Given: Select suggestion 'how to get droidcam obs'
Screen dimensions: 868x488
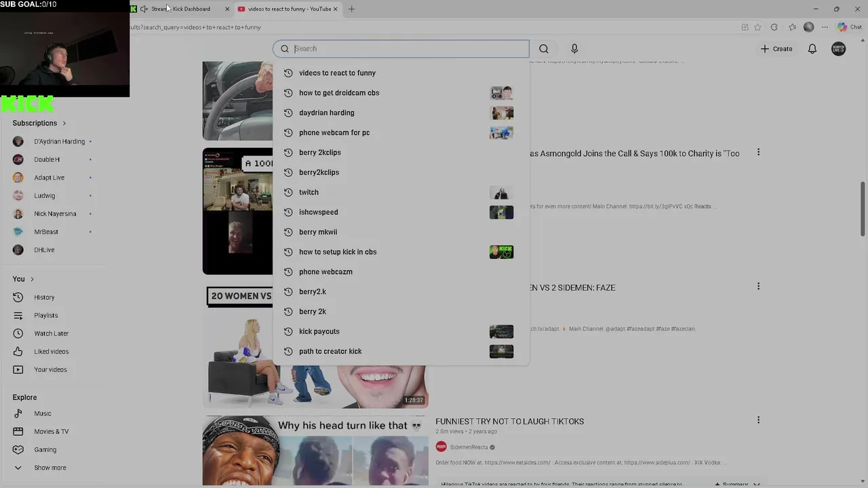Looking at the screenshot, I should click(401, 93).
